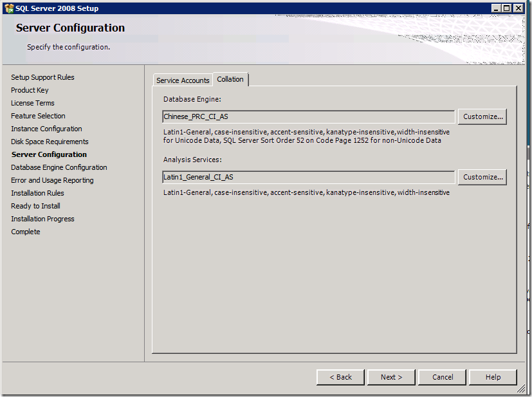Screen dimensions: 532x397
Task: Select the Collation tab
Action: click(x=230, y=79)
